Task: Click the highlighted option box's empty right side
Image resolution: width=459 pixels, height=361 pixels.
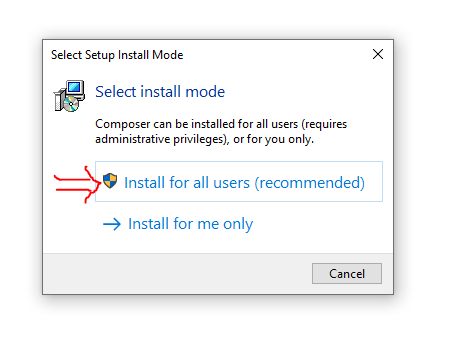Action: (374, 182)
